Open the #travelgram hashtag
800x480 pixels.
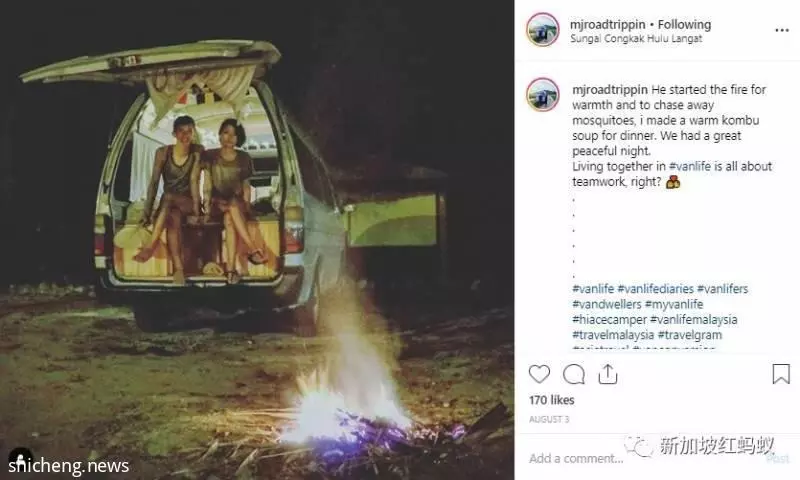pos(690,335)
